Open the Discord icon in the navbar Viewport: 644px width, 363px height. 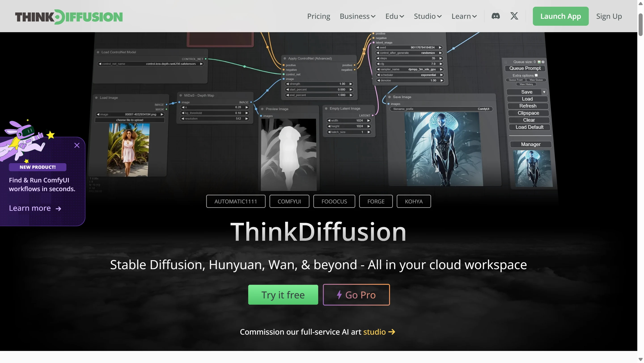(x=496, y=16)
